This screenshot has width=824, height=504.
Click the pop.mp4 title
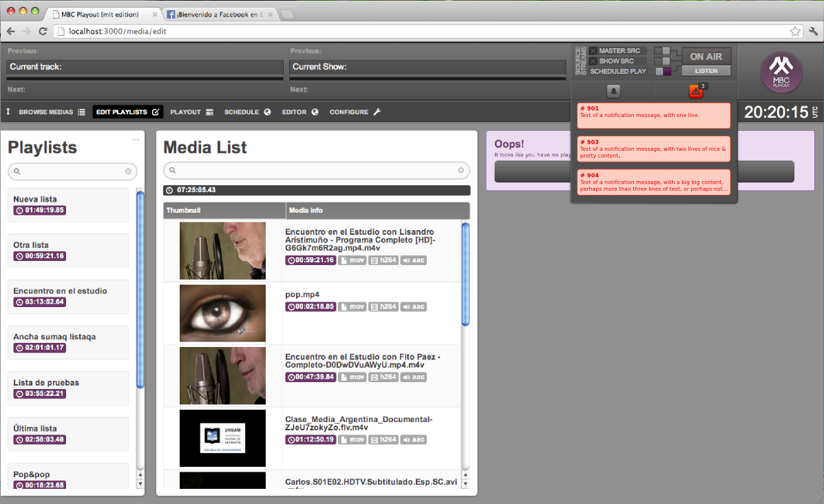tap(302, 294)
